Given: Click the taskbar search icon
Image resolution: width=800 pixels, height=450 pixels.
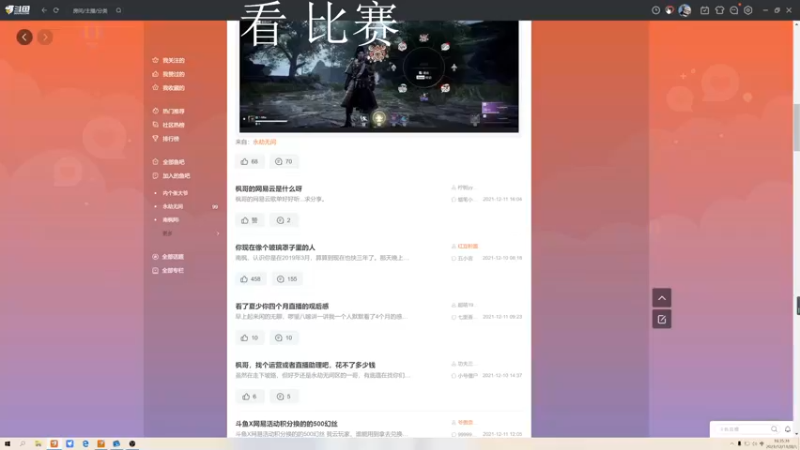Looking at the screenshot, I should point(22,444).
